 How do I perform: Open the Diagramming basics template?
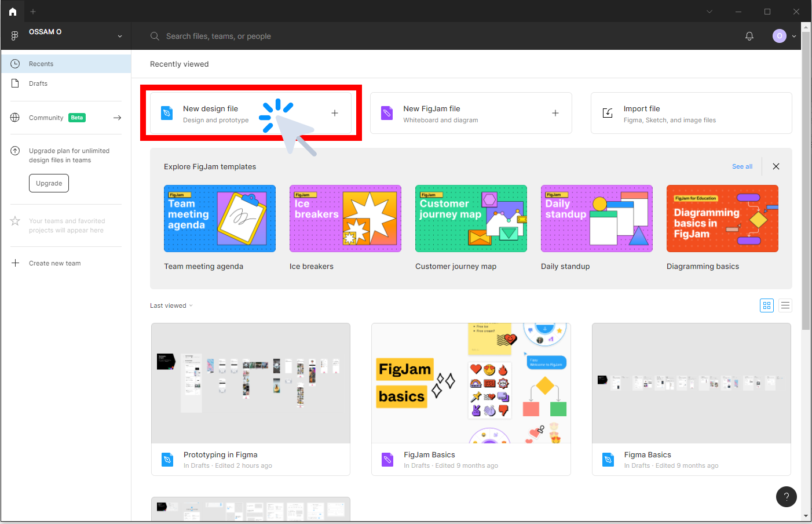pos(722,219)
